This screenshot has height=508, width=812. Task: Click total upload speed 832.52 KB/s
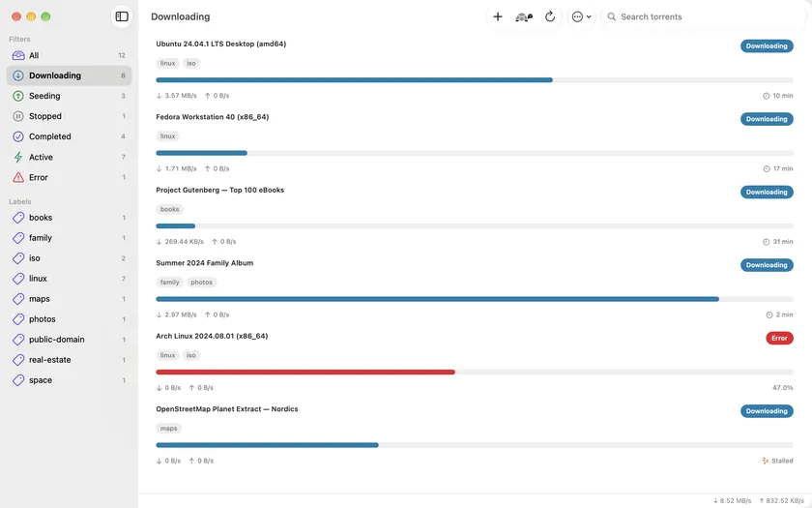tap(781, 501)
